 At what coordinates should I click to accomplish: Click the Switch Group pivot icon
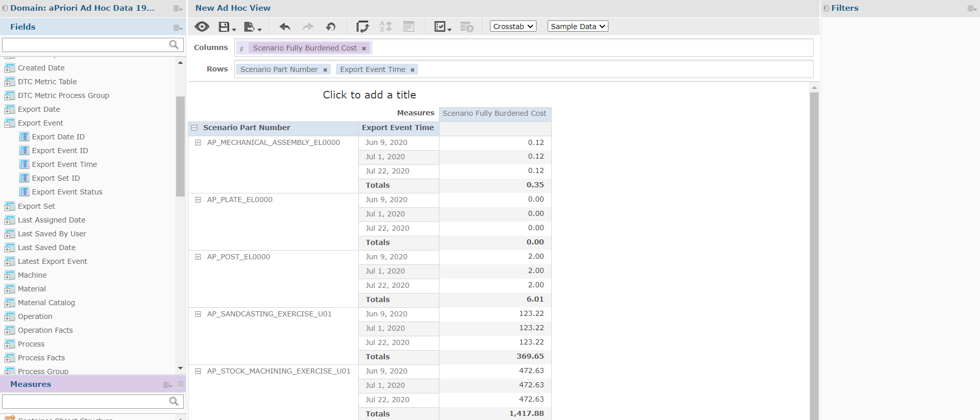(362, 27)
